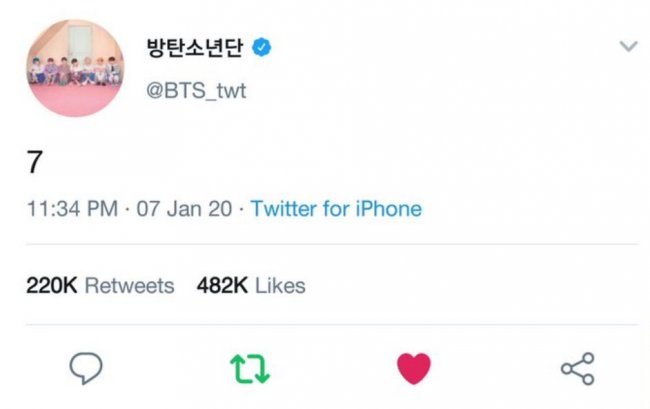This screenshot has height=409, width=650.
Task: Click the dot separator before Twitter for iPhone
Action: coord(241,210)
